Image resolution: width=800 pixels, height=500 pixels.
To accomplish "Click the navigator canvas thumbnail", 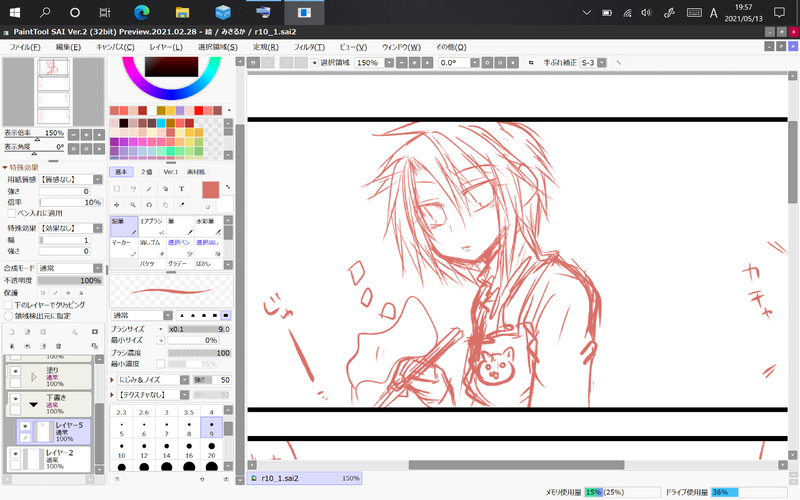I will point(54,91).
